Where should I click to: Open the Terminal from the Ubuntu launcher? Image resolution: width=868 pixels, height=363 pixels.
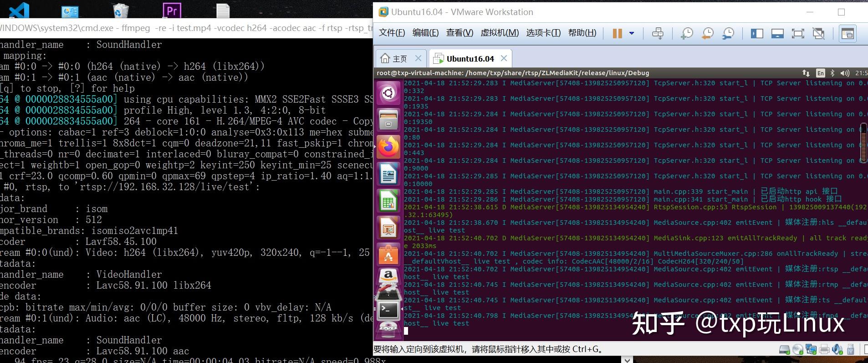tap(388, 311)
